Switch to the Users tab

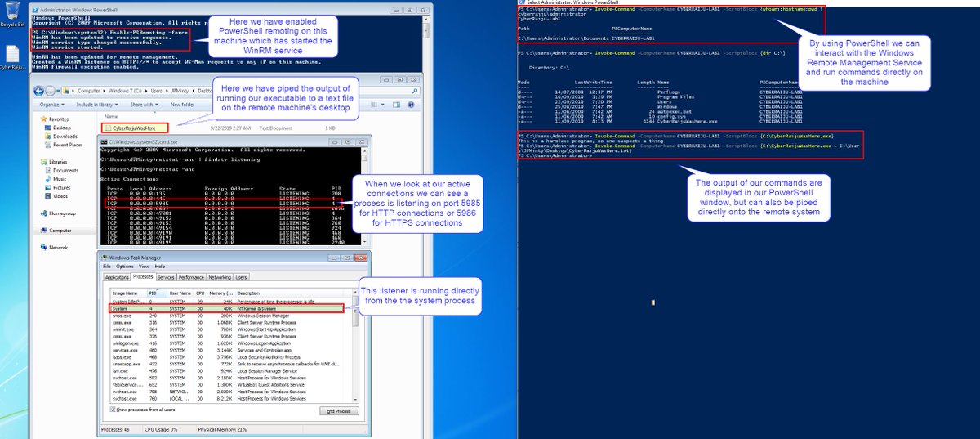pyautogui.click(x=242, y=278)
